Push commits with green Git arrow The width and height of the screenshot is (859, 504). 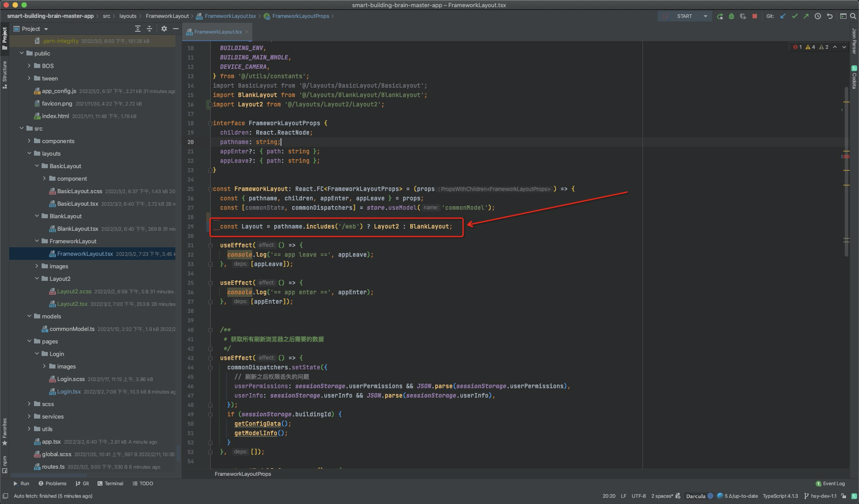[806, 16]
